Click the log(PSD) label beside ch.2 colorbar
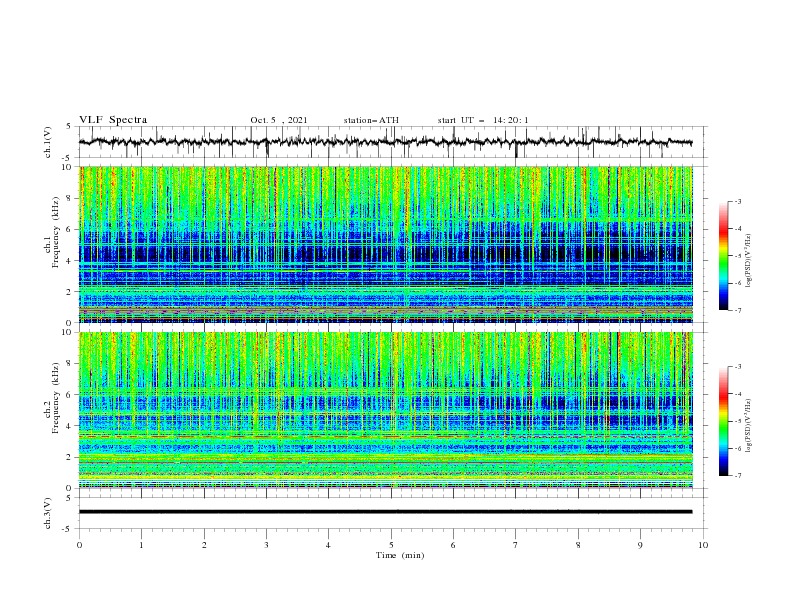The image size is (792, 612). click(748, 426)
